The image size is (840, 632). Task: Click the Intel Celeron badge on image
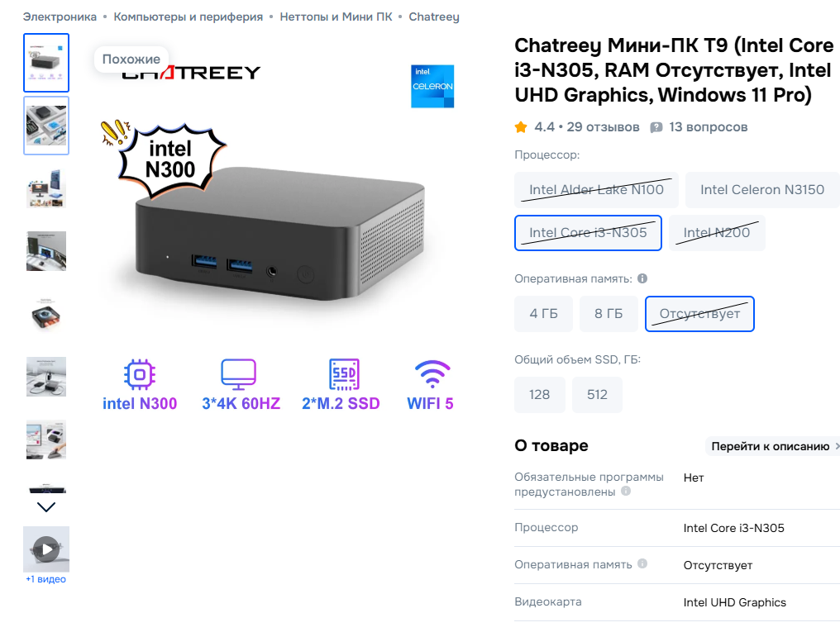pyautogui.click(x=432, y=86)
